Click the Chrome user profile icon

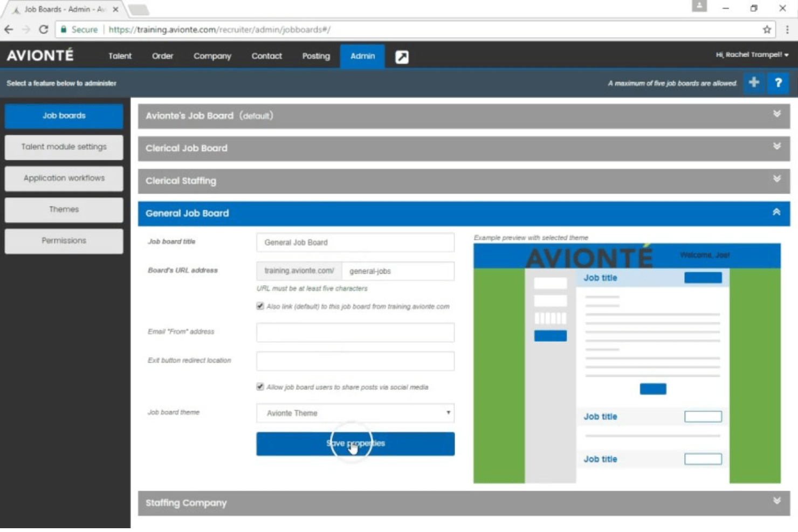tap(699, 6)
